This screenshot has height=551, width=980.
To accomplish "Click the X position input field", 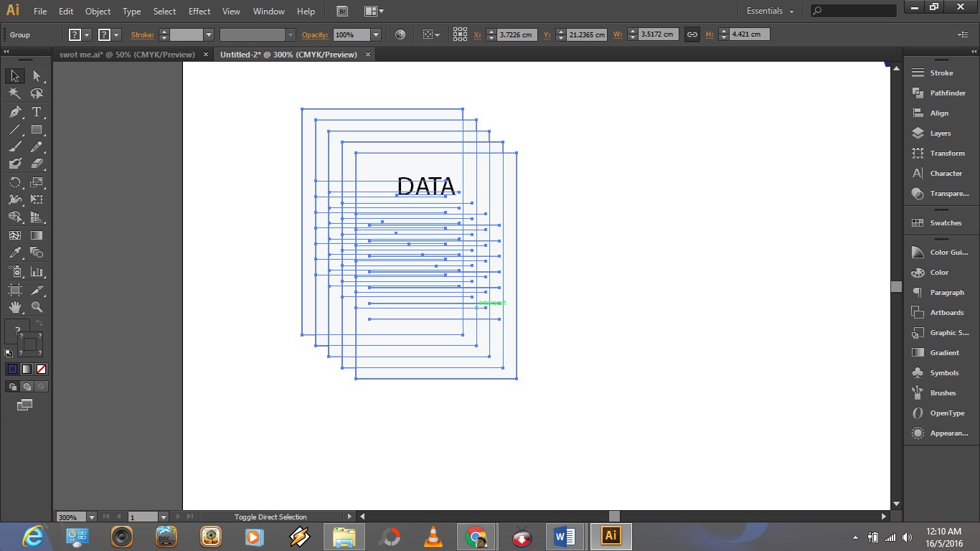I will (517, 34).
